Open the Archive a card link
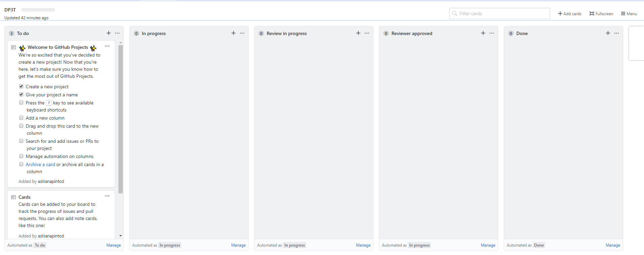 40,164
